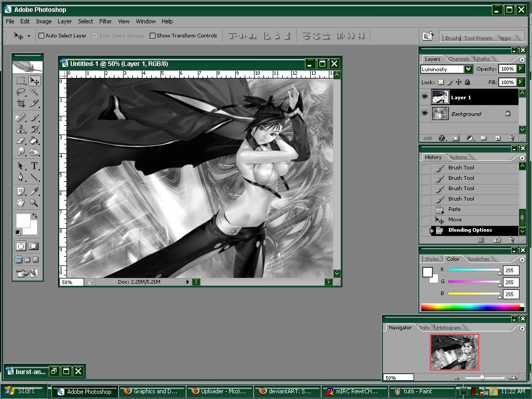Open the Fill slider arrow

pyautogui.click(x=521, y=82)
